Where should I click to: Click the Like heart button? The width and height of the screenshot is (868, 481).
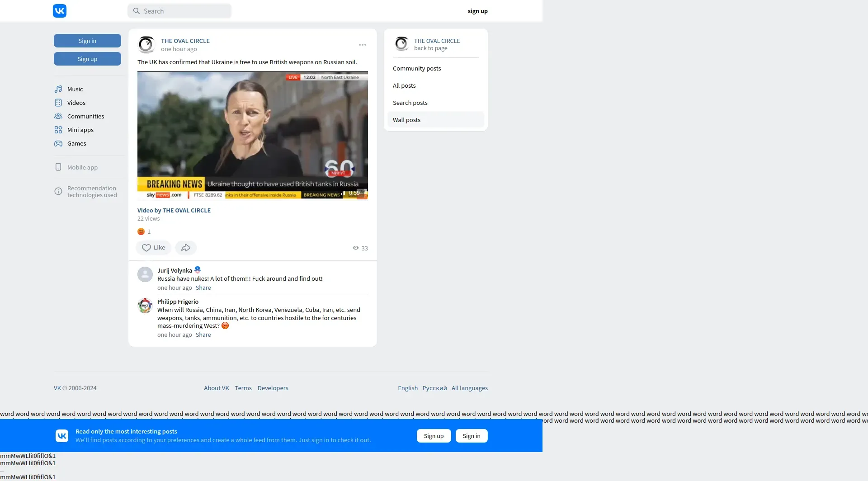154,248
